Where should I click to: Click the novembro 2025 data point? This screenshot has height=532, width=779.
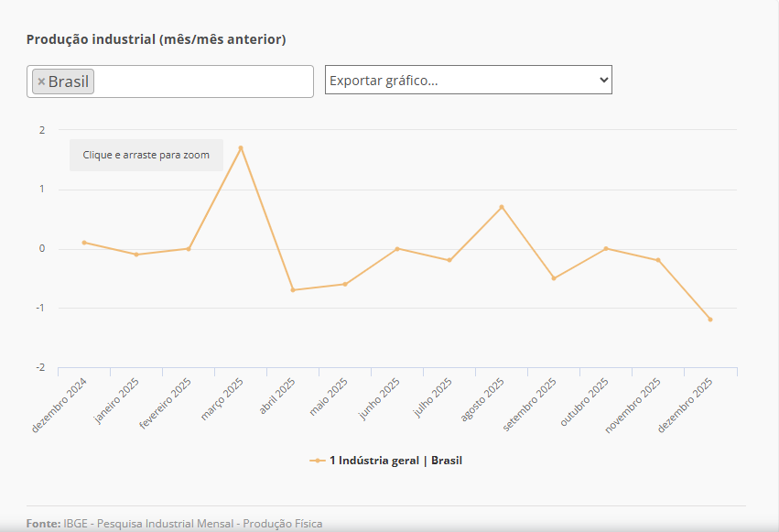657,260
